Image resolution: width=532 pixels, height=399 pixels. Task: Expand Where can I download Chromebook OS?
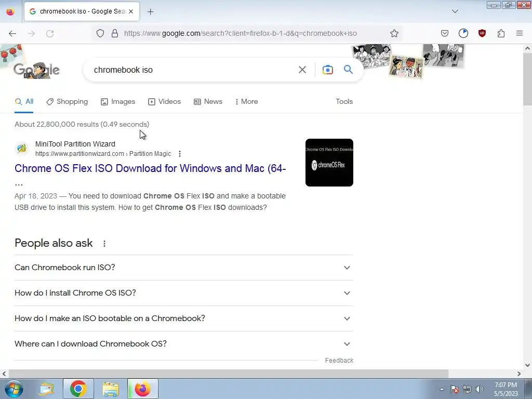(x=184, y=344)
